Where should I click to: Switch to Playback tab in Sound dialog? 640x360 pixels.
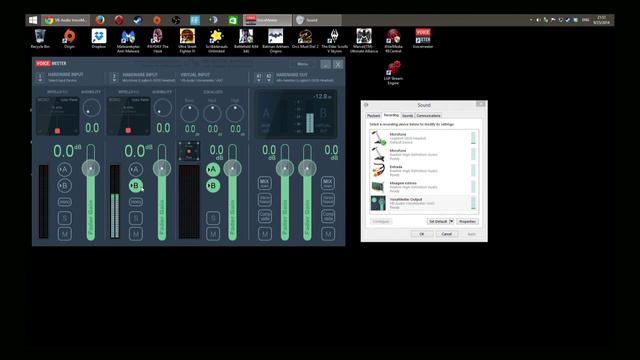click(x=373, y=116)
